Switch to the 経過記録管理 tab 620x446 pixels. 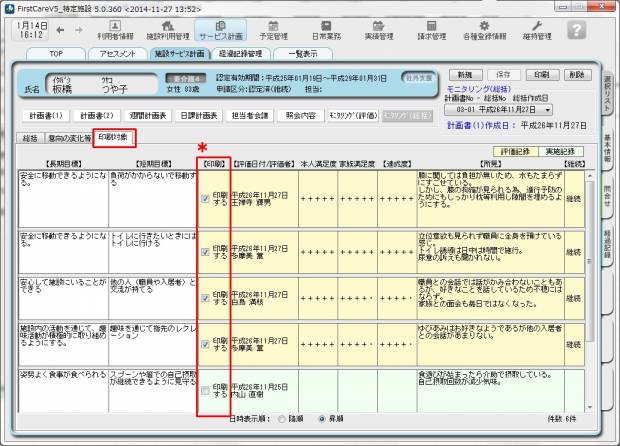click(238, 54)
